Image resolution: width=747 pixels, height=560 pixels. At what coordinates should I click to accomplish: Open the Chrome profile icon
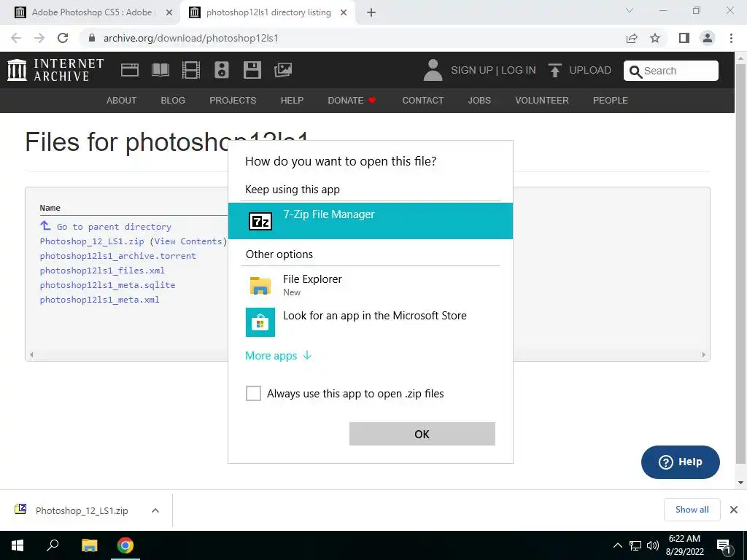[708, 38]
